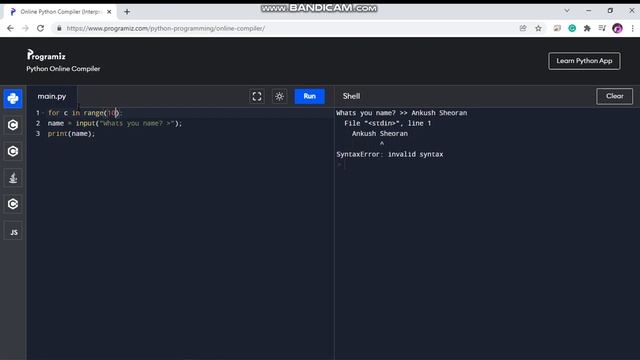Open the C compiler icon below Python
The width and height of the screenshot is (640, 360).
click(x=13, y=125)
